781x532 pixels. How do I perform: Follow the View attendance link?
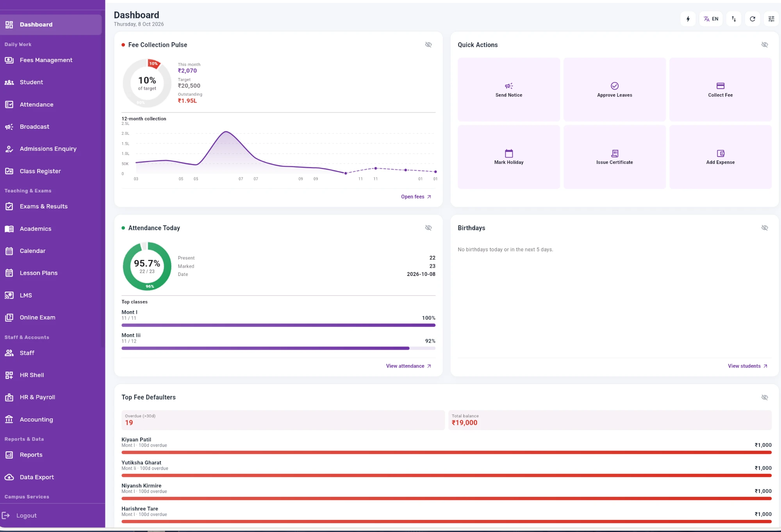pyautogui.click(x=408, y=366)
